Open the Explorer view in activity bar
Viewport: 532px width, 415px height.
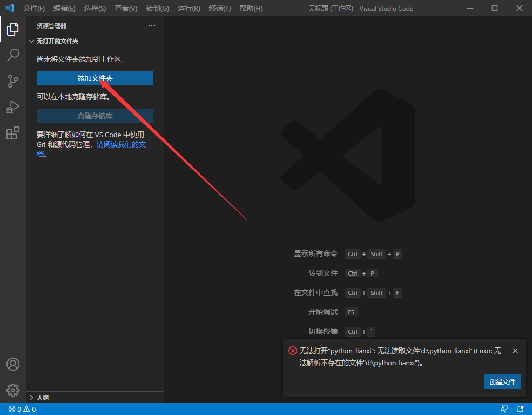click(13, 29)
